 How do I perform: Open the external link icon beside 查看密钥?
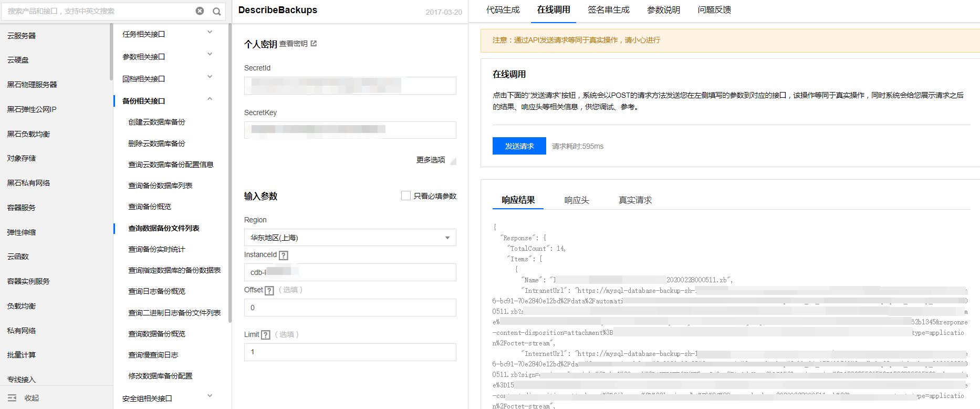(x=314, y=44)
